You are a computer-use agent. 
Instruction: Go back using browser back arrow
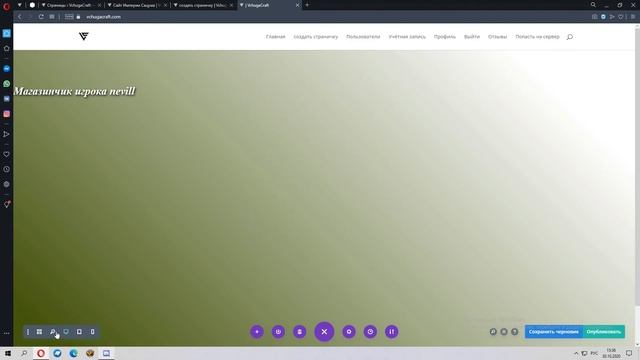click(x=19, y=17)
